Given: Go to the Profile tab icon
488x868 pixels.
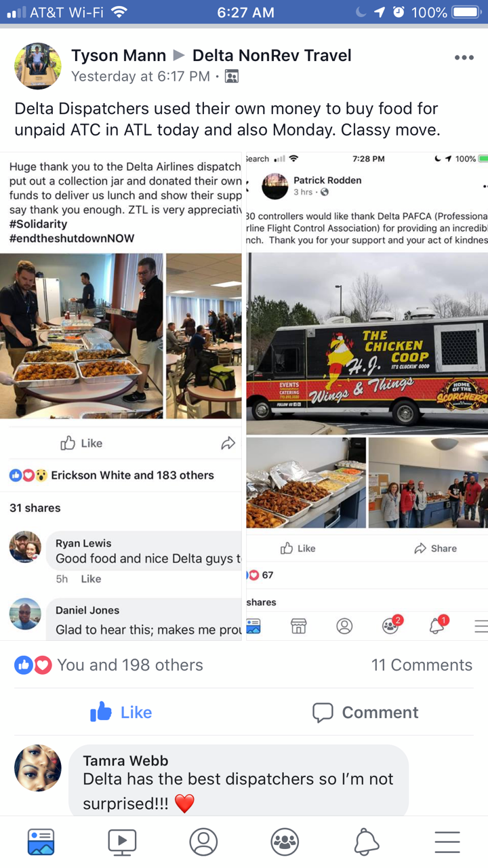Looking at the screenshot, I should [203, 842].
